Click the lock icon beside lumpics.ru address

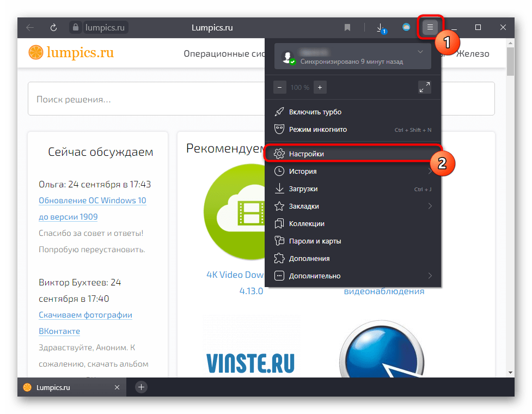tap(75, 27)
